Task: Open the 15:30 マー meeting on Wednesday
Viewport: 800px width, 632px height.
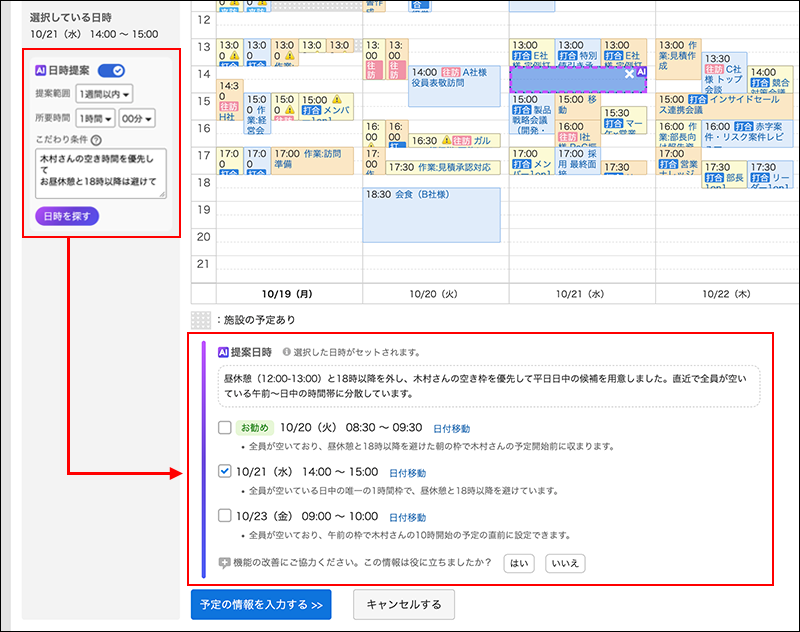Action: (623, 120)
